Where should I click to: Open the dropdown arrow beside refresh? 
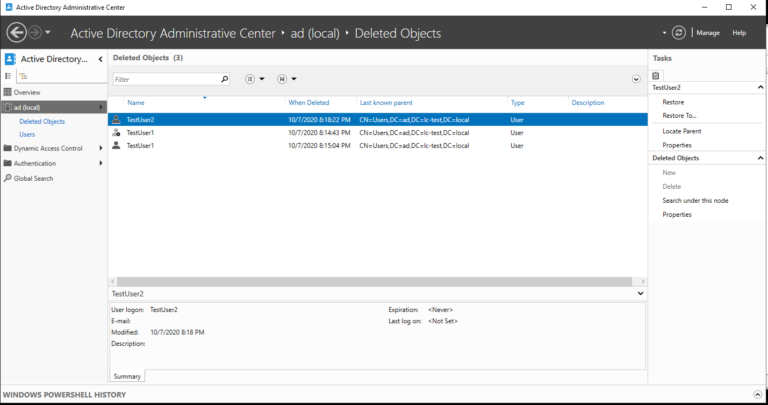point(664,33)
